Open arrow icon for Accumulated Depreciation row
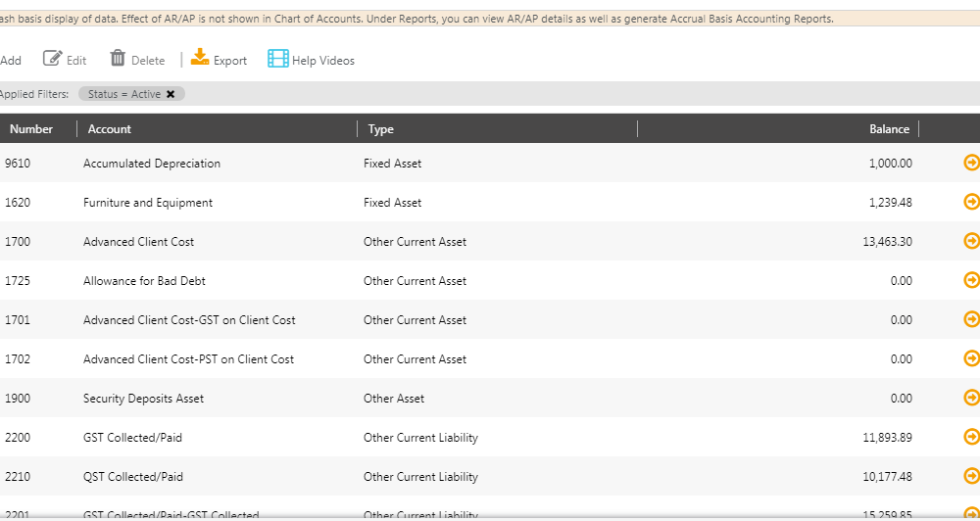980x521 pixels. [971, 163]
